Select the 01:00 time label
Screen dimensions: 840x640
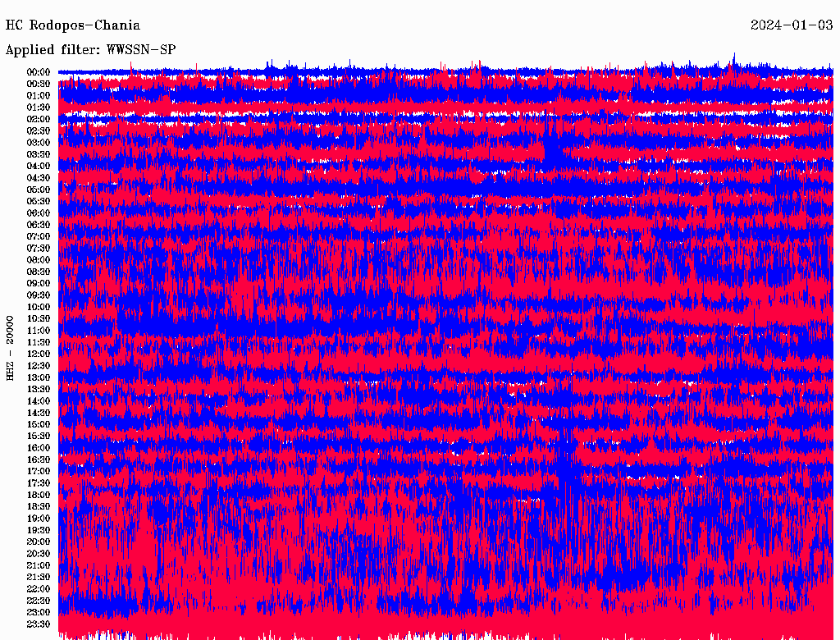click(x=39, y=95)
